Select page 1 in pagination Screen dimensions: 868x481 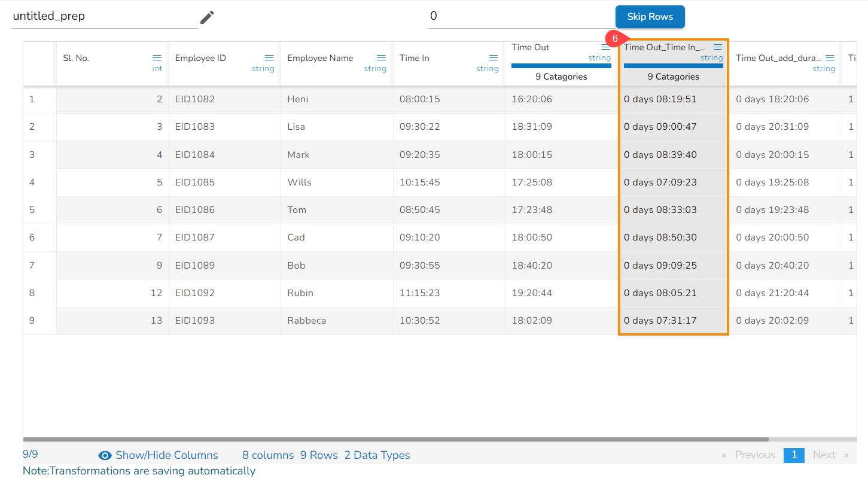(x=794, y=455)
